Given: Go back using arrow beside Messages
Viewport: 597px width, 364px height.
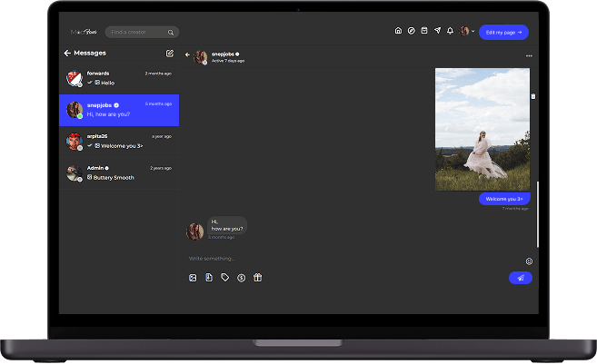Looking at the screenshot, I should coord(67,53).
